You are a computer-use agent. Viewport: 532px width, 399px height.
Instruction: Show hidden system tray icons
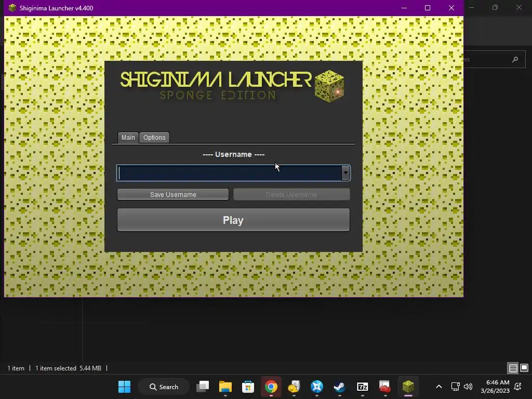[438, 387]
